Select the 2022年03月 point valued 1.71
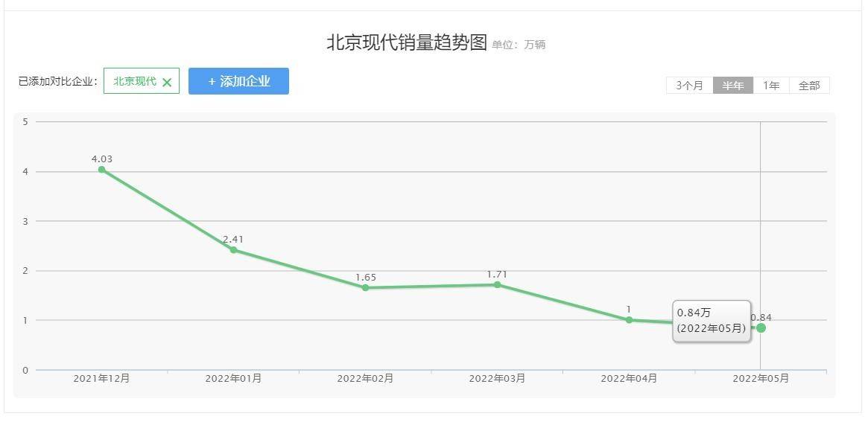The width and height of the screenshot is (868, 422). (497, 285)
